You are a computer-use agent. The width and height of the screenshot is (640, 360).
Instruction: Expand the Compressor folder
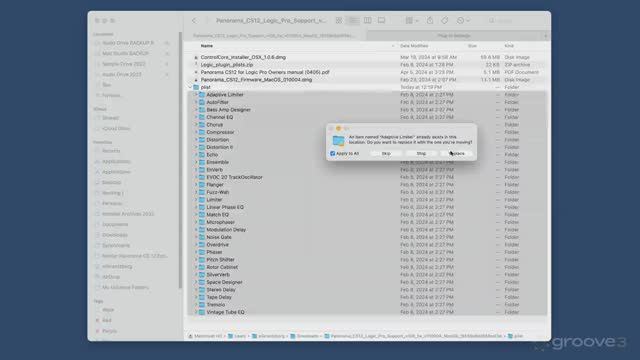(196, 132)
